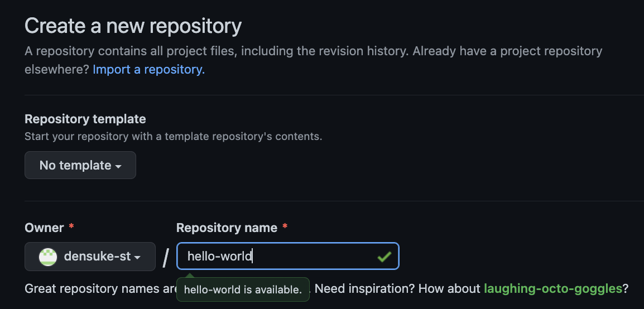
Task: Click the 'hello-world is available.' tooltip
Action: 243,289
